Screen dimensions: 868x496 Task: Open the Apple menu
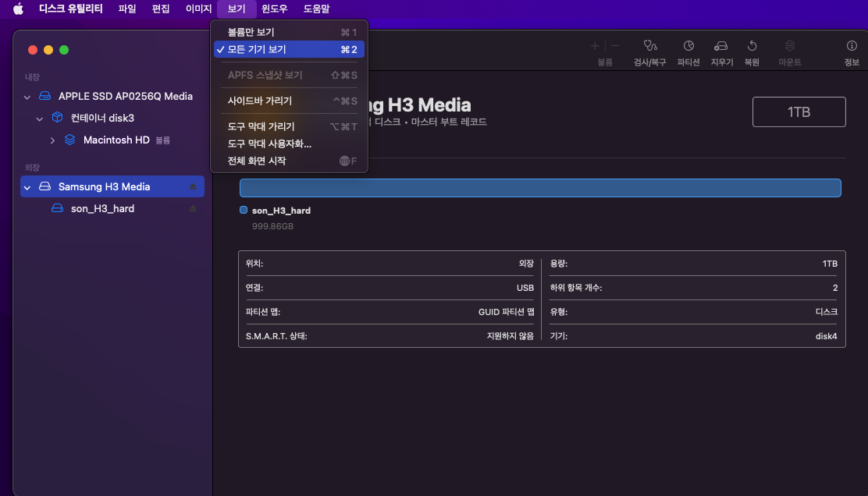click(x=18, y=9)
